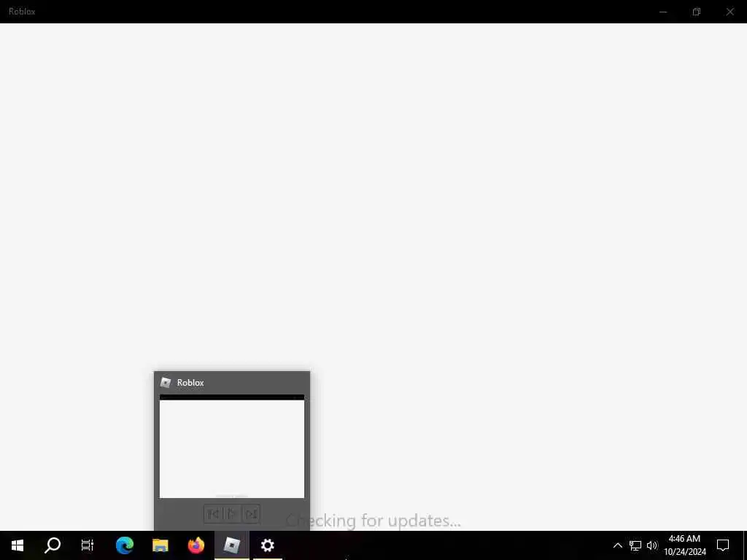Click play button in the Roblox preview
The image size is (747, 560).
point(231,514)
